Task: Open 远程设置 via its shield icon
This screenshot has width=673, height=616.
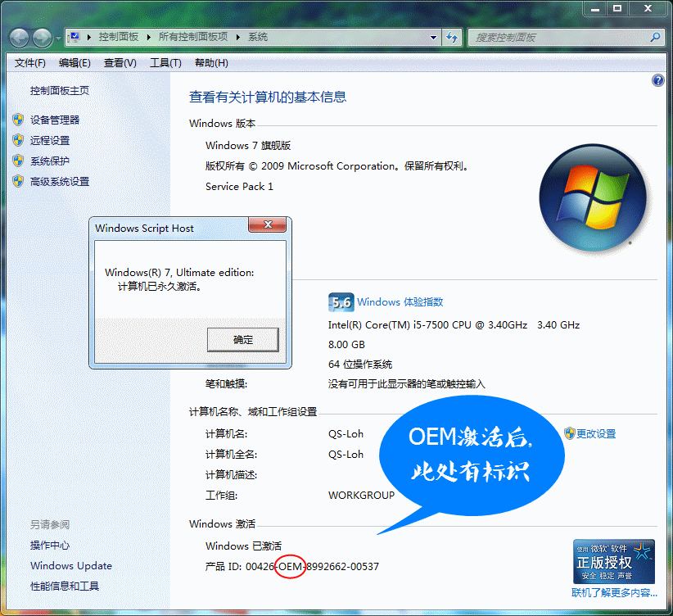Action: coord(18,140)
